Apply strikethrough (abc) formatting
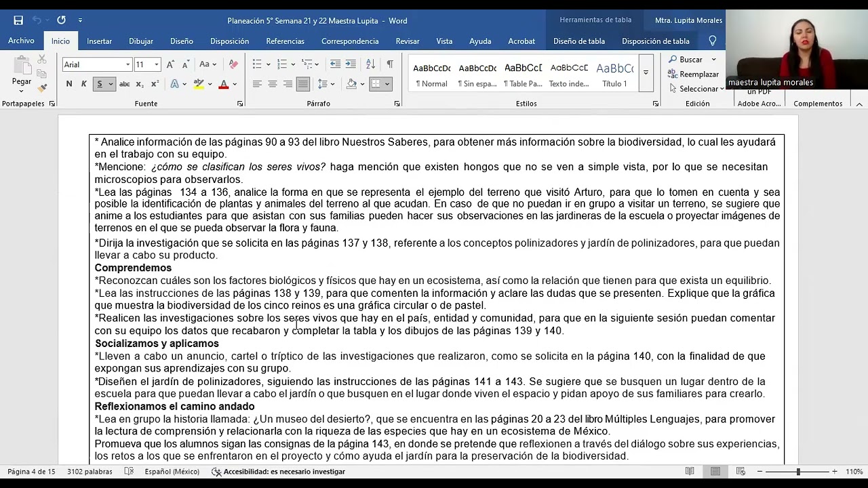This screenshot has width=868, height=488. [124, 84]
